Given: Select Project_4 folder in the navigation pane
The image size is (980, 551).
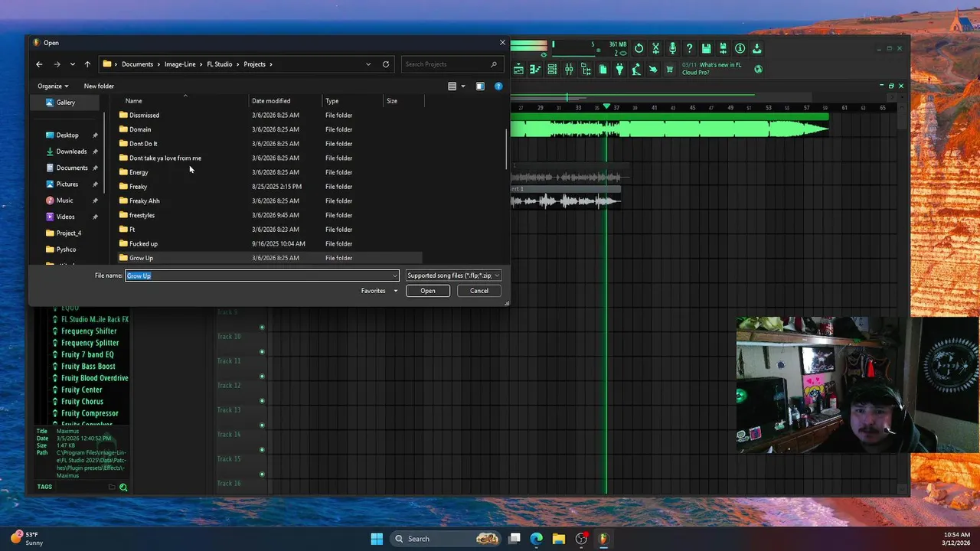Looking at the screenshot, I should 68,233.
